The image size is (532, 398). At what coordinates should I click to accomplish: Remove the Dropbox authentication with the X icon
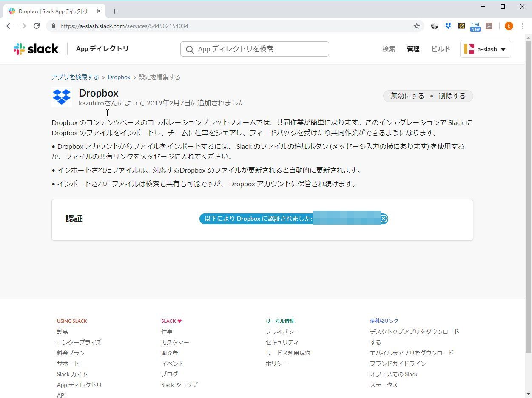(x=384, y=219)
